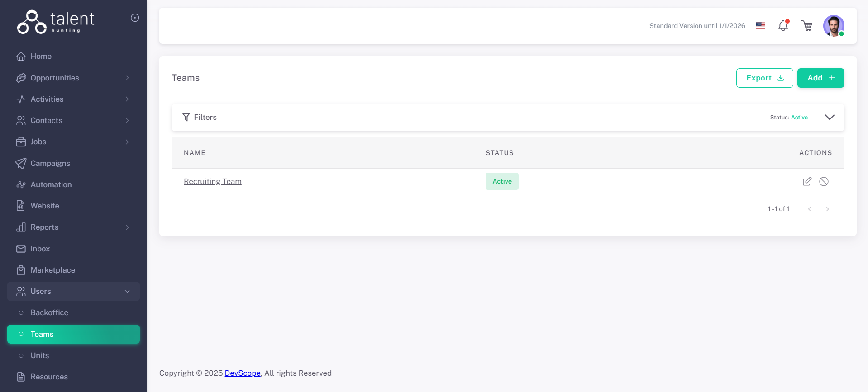Click the US flag language icon
The width and height of the screenshot is (868, 392).
(x=761, y=26)
